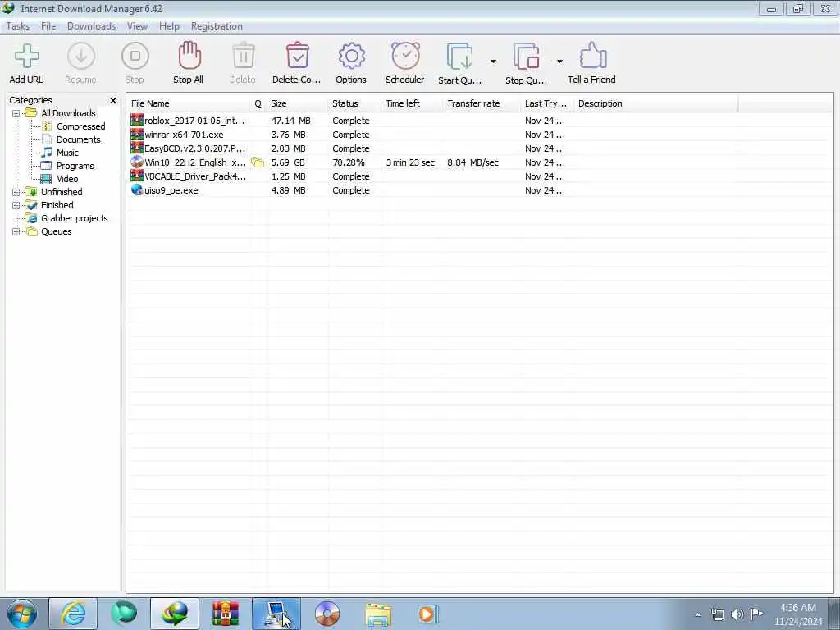
Task: Open the disc icon on the taskbar
Action: pos(327,614)
